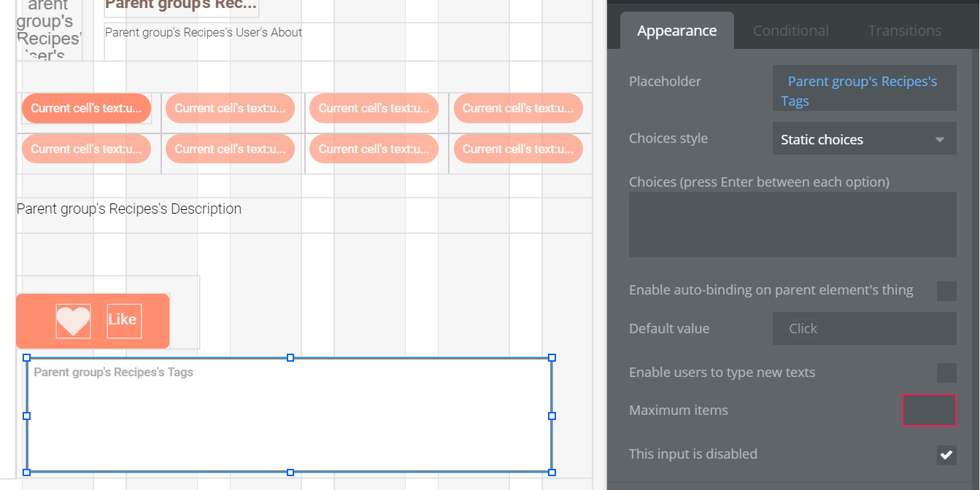The width and height of the screenshot is (980, 490).
Task: Click the Placeholder dynamic expression field
Action: (864, 91)
